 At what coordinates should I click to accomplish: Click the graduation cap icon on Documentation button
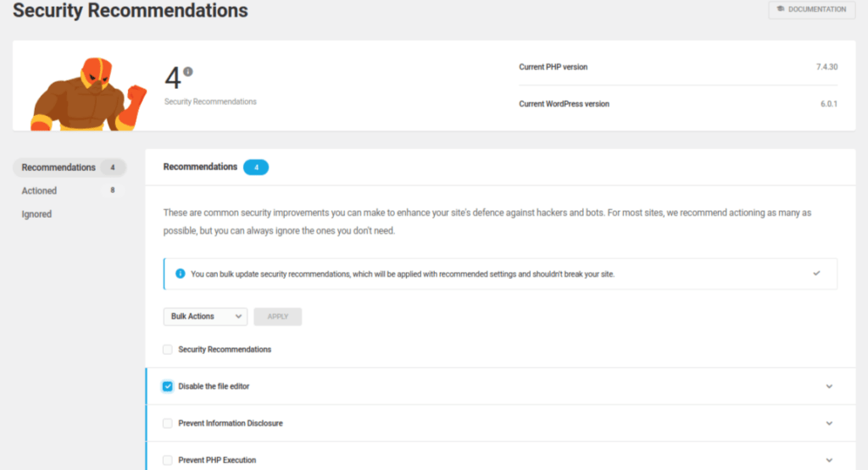tap(781, 8)
